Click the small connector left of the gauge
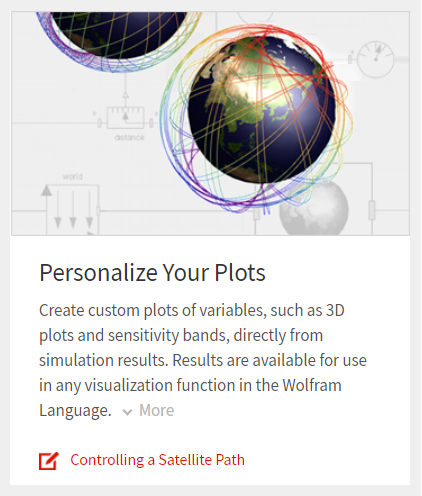 pos(350,59)
